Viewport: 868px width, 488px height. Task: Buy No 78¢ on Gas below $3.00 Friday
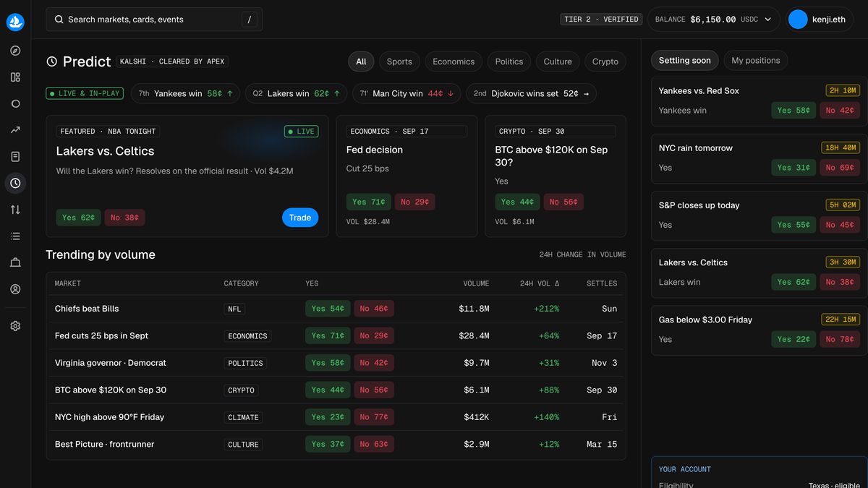(840, 339)
